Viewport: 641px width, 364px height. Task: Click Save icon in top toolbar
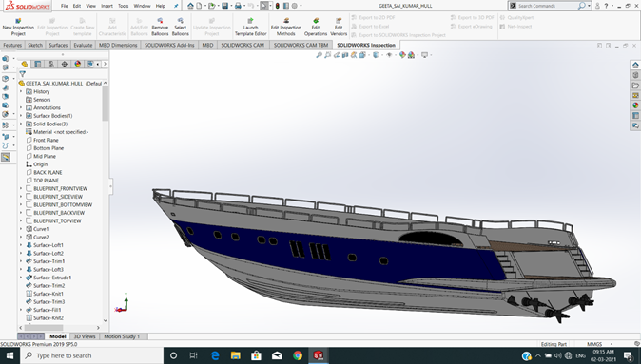(x=224, y=6)
